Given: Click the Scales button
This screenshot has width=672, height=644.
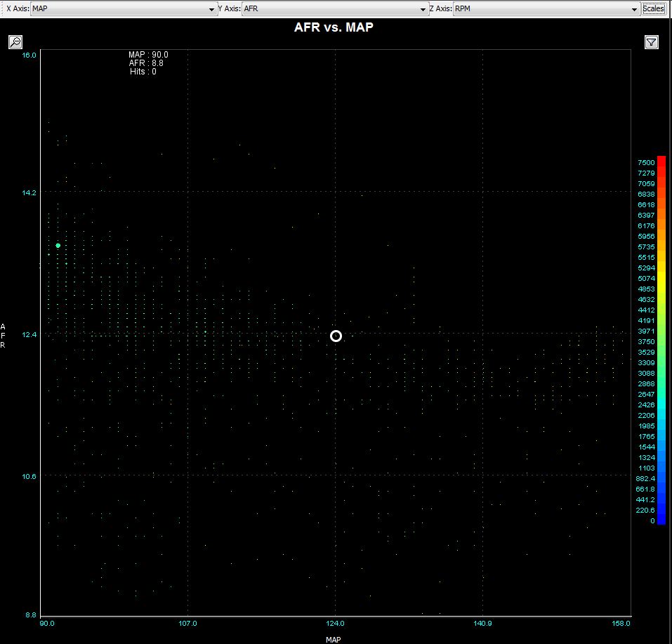Looking at the screenshot, I should pos(654,9).
